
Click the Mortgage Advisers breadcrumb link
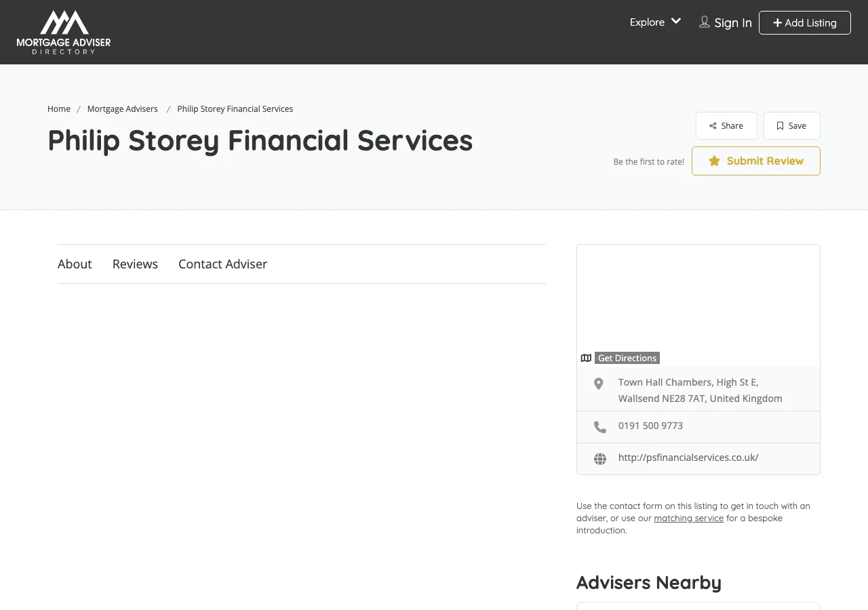122,108
